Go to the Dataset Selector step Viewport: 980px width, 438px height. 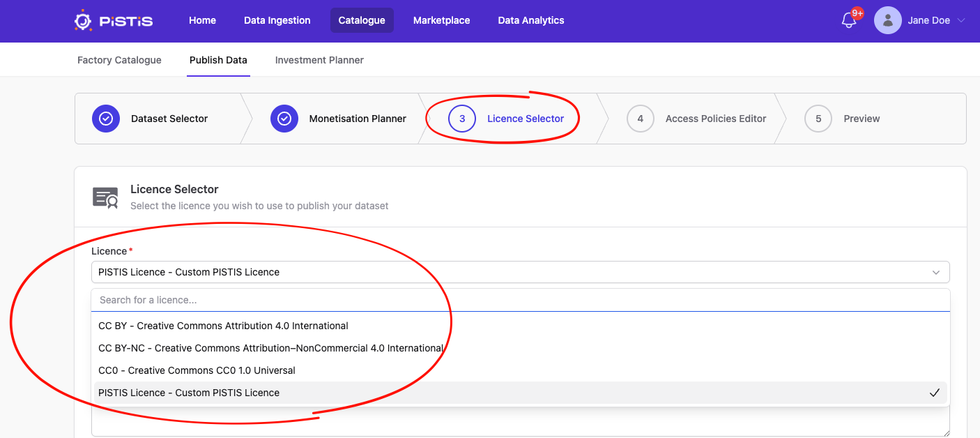pos(169,119)
